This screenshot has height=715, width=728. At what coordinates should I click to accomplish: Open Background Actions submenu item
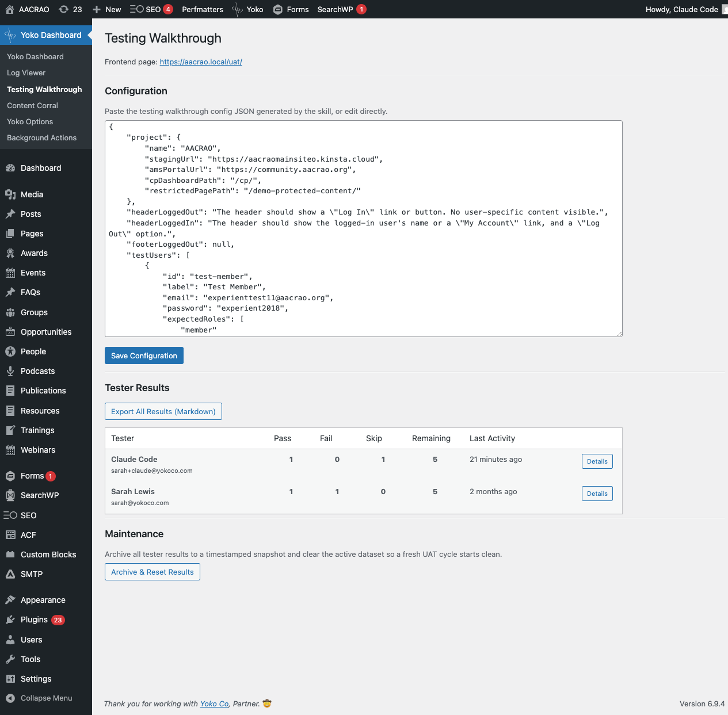pyautogui.click(x=41, y=137)
